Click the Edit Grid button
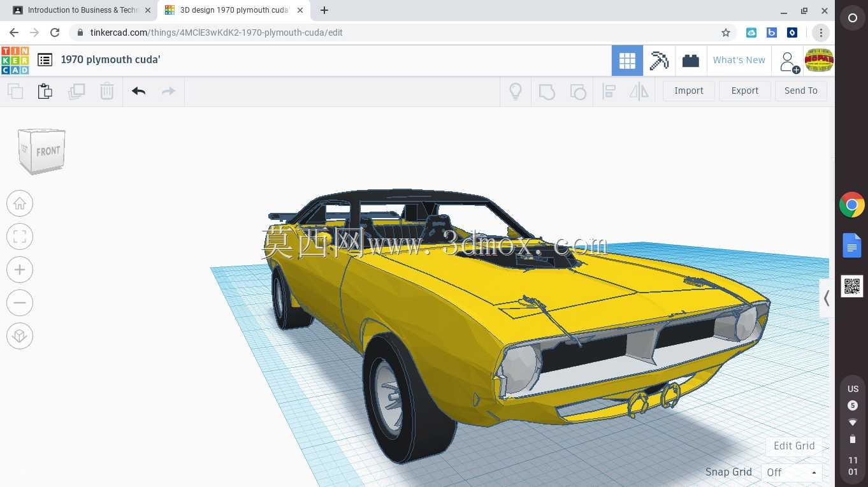Image resolution: width=868 pixels, height=487 pixels. (x=793, y=446)
